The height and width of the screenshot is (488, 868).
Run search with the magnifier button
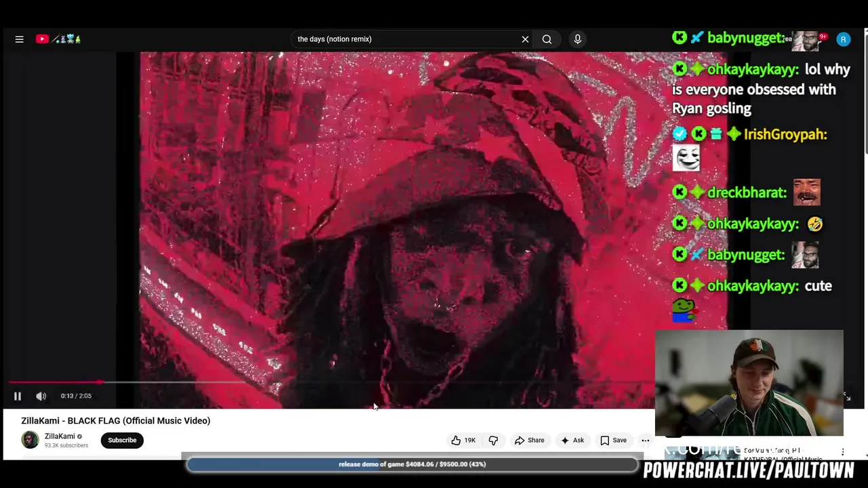[x=547, y=39]
